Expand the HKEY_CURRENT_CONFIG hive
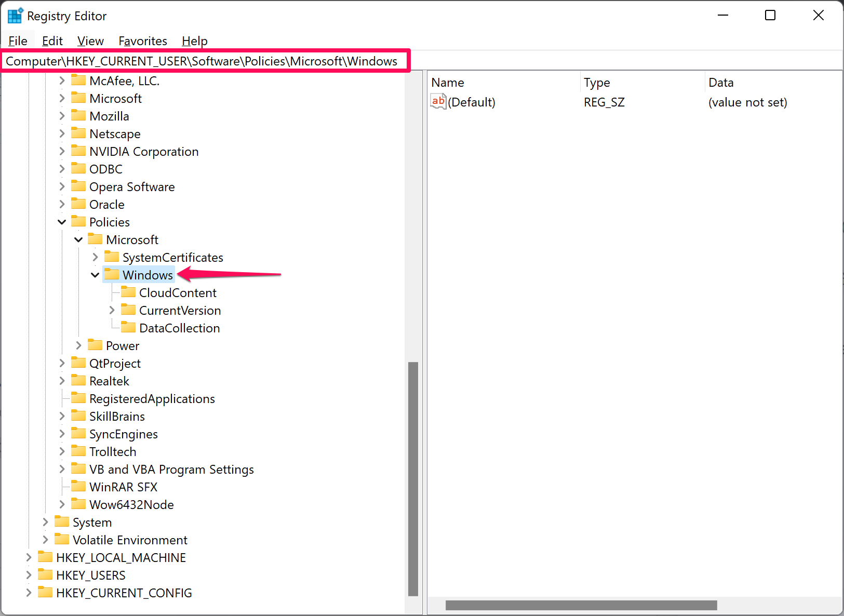This screenshot has width=844, height=616. click(29, 593)
